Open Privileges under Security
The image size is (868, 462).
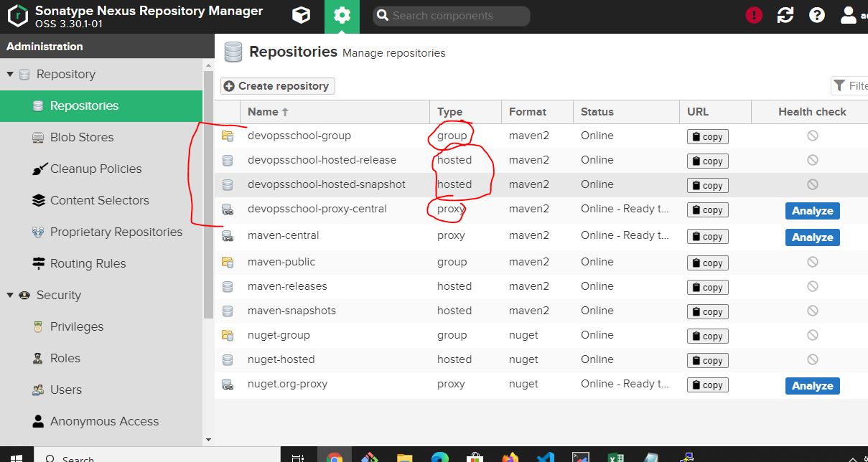click(101, 326)
